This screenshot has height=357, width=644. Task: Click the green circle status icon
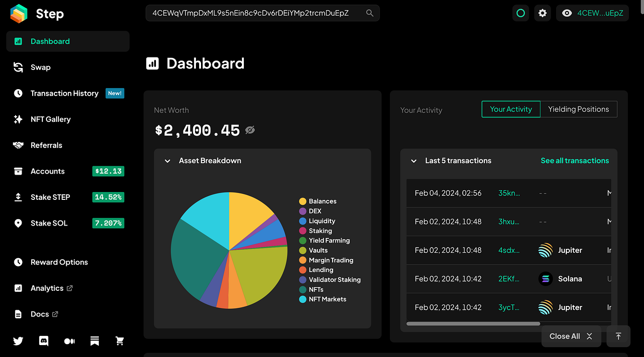pyautogui.click(x=521, y=13)
